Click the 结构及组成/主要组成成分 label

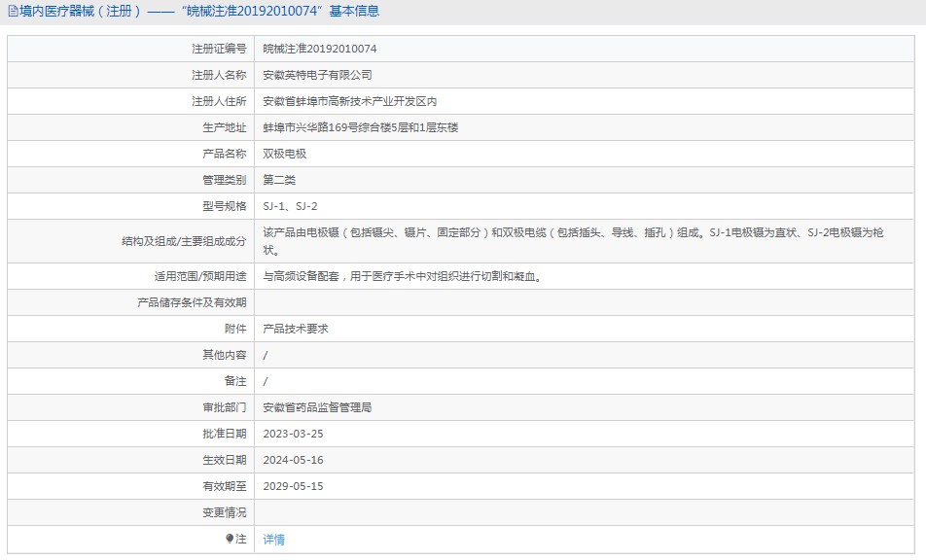[184, 241]
